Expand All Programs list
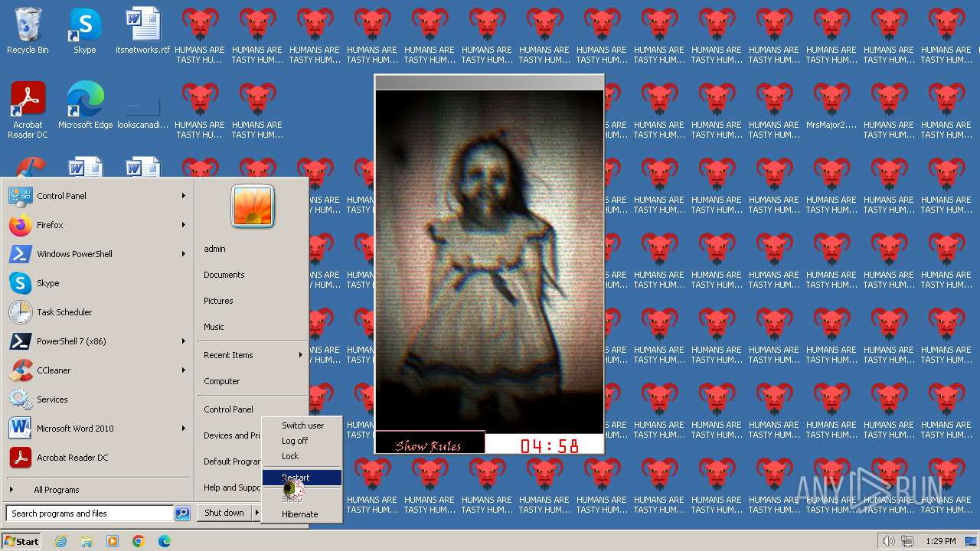Viewport: 980px width, 551px height. click(97, 490)
